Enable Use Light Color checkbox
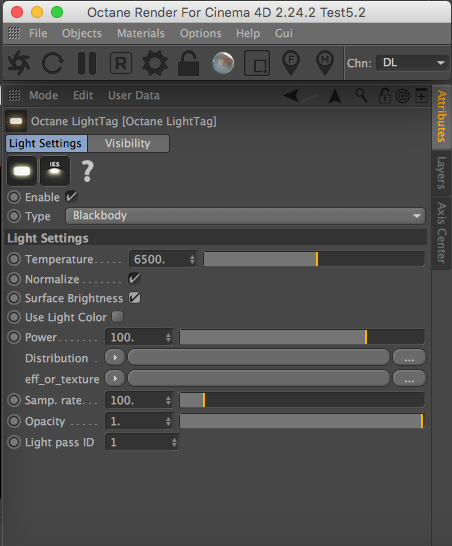Image resolution: width=452 pixels, height=546 pixels. [x=117, y=317]
